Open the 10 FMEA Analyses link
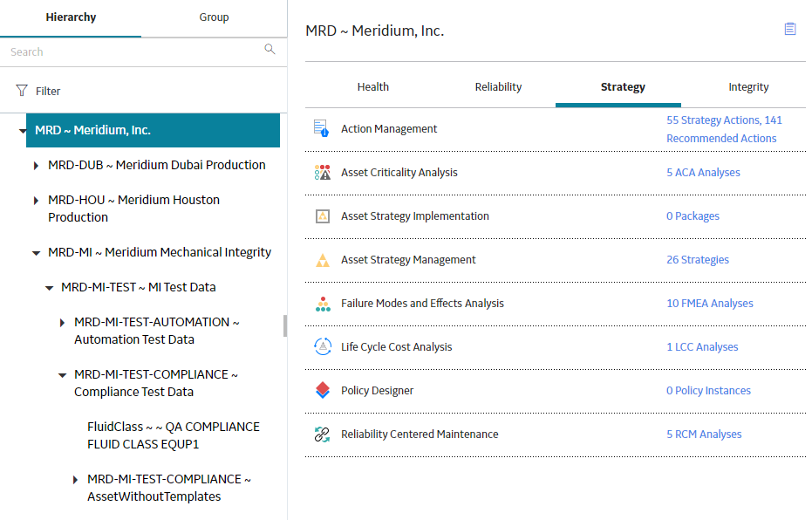 coord(710,303)
